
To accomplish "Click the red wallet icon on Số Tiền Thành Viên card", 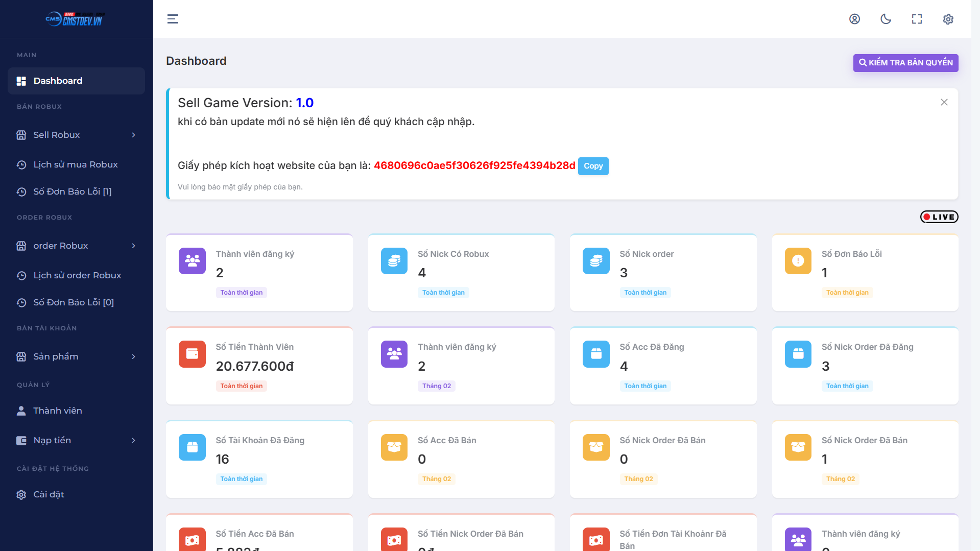I will click(x=192, y=354).
